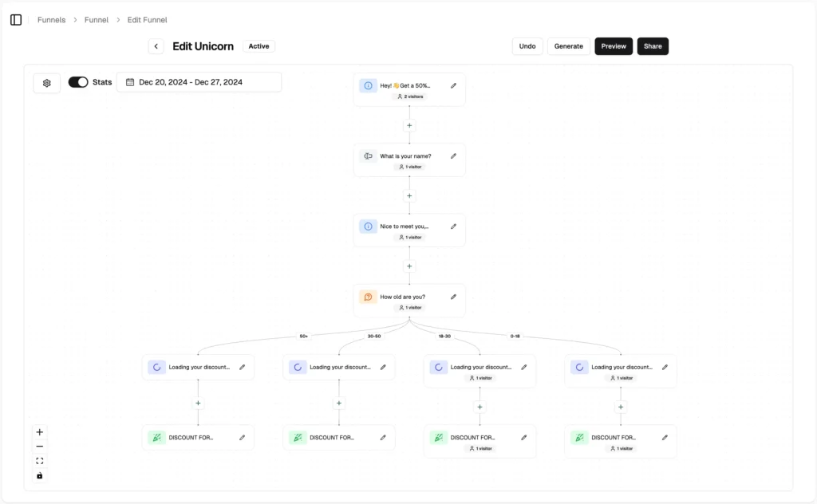Click the Generate button
The height and width of the screenshot is (504, 817).
(568, 46)
